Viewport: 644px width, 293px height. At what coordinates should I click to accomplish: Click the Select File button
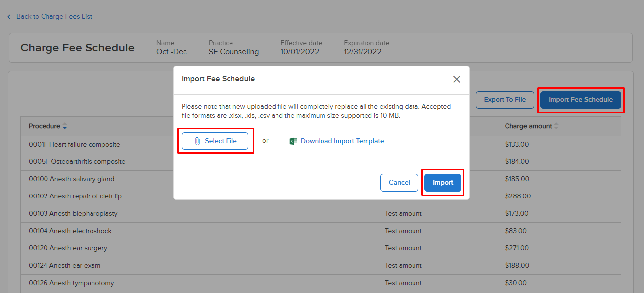point(215,141)
